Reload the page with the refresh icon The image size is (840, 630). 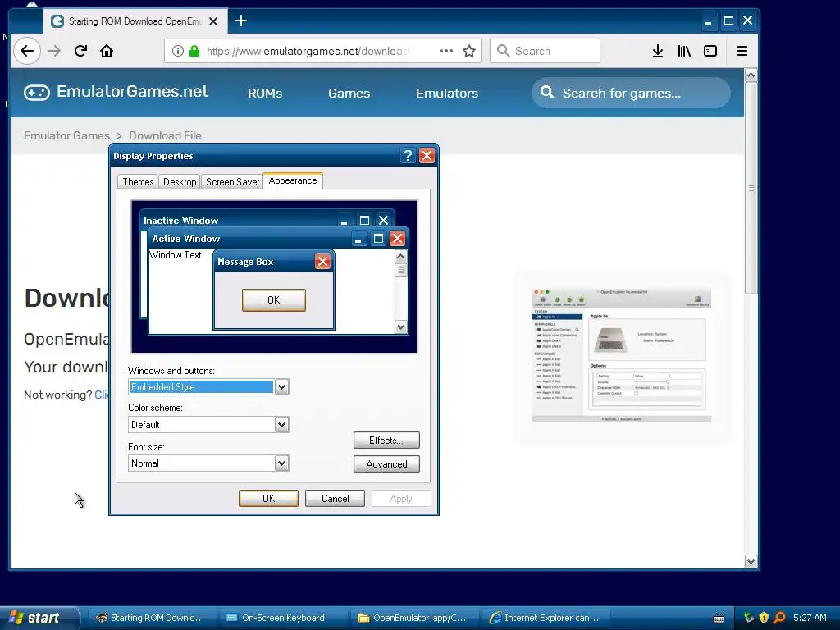click(81, 51)
